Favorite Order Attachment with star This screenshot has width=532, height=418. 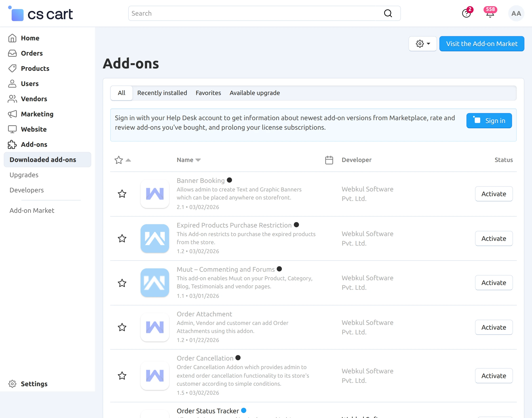122,327
